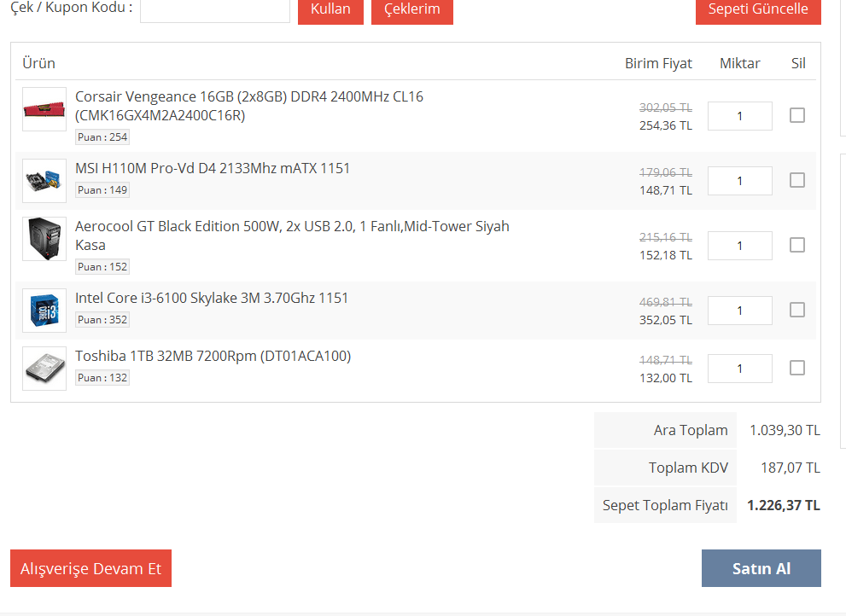
Task: Click the struck-through price 302,05 TL
Action: tap(666, 108)
